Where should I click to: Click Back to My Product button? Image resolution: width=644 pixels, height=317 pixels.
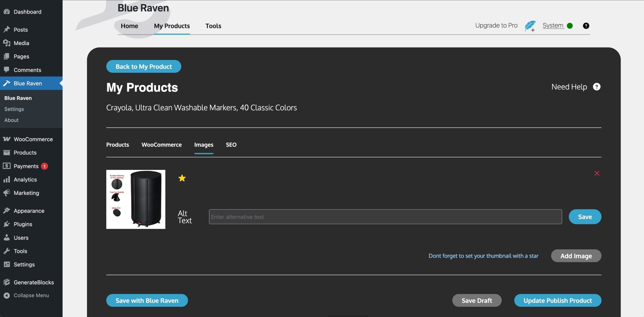(144, 67)
